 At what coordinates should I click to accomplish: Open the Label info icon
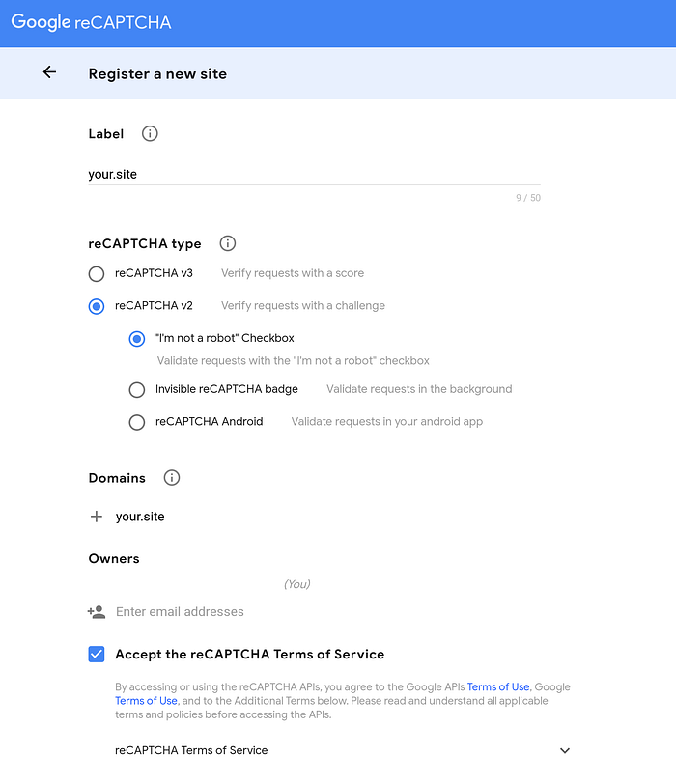[x=150, y=133]
